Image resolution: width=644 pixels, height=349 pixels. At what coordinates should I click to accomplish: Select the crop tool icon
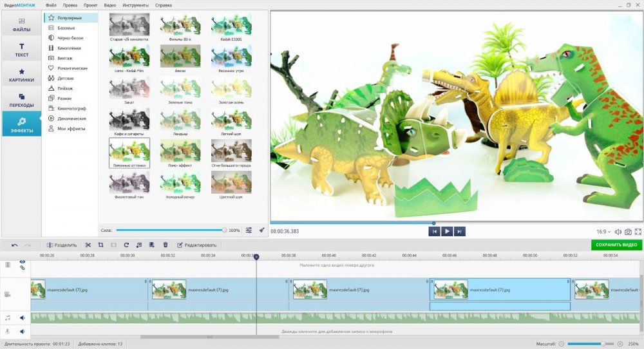tap(100, 245)
